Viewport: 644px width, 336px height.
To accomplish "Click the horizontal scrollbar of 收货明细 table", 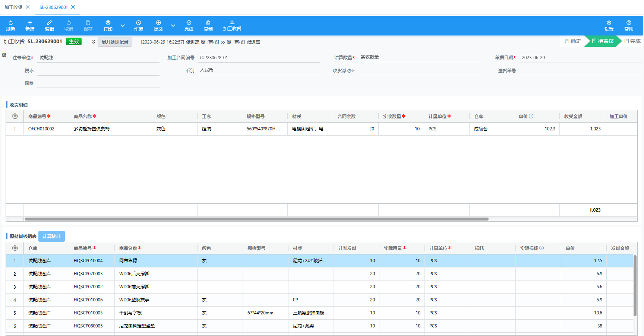I will [256, 219].
